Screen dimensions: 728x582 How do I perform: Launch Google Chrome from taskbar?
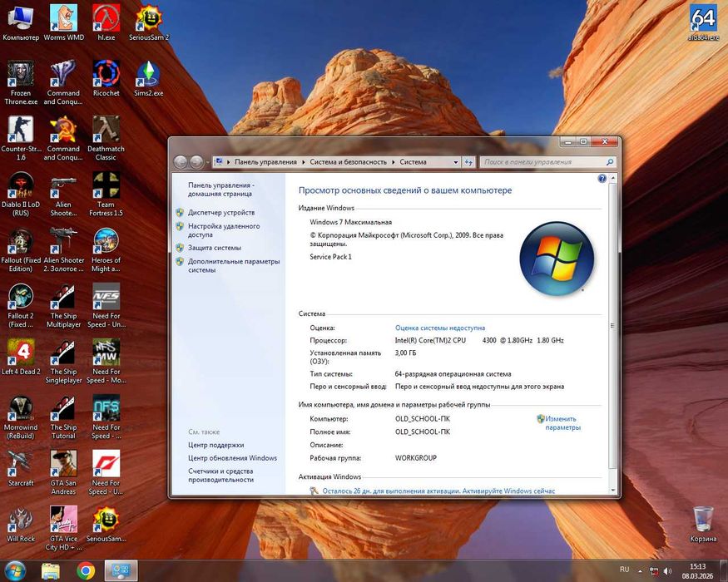coord(86,571)
